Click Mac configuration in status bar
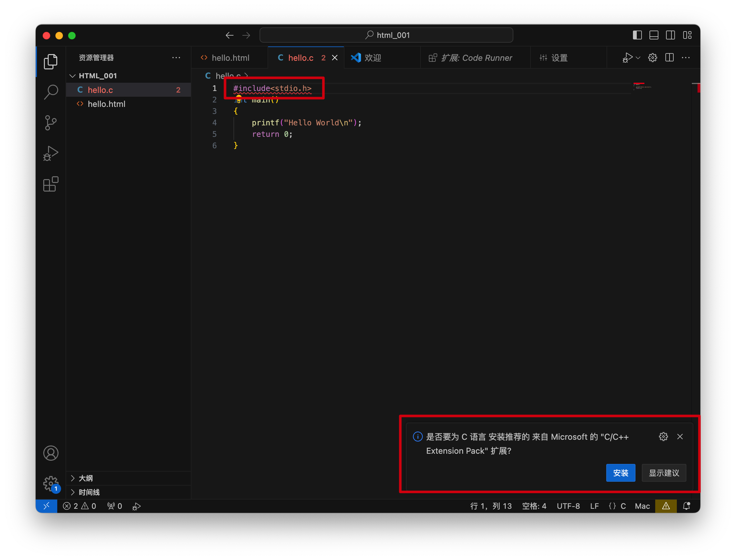The width and height of the screenshot is (736, 560). (x=642, y=506)
